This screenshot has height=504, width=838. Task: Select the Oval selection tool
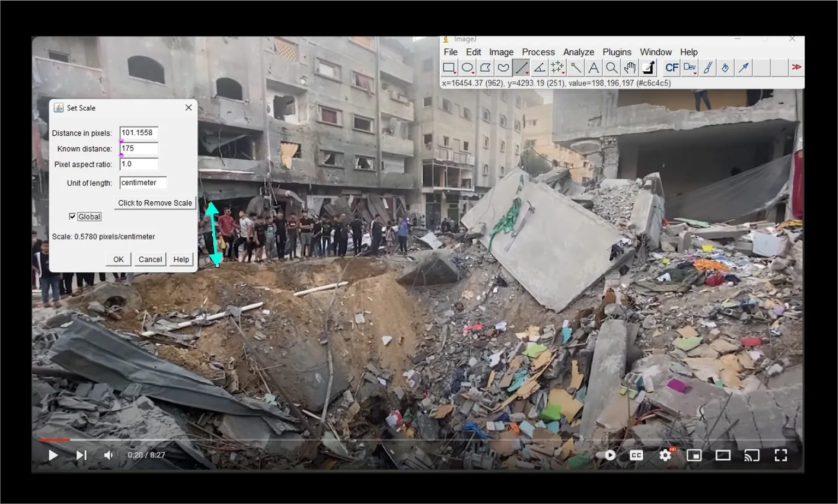[x=468, y=68]
